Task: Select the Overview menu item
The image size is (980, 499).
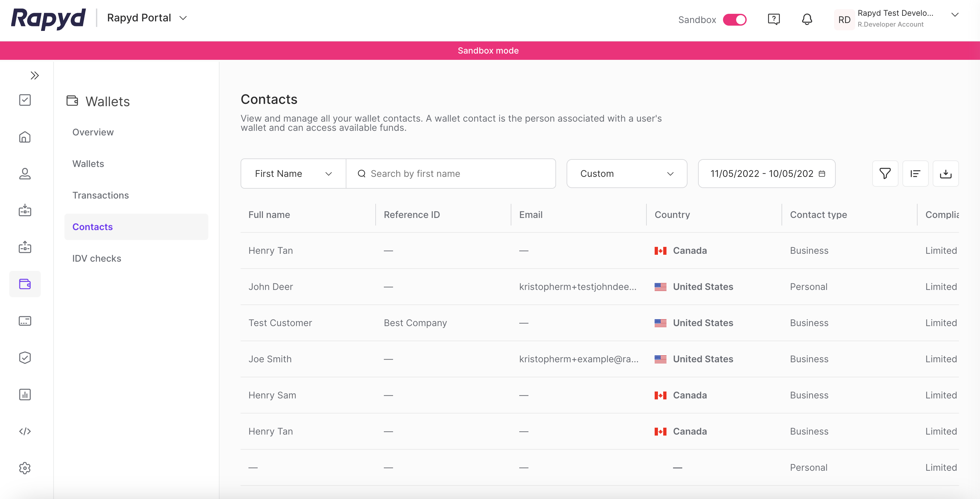Action: click(x=93, y=132)
